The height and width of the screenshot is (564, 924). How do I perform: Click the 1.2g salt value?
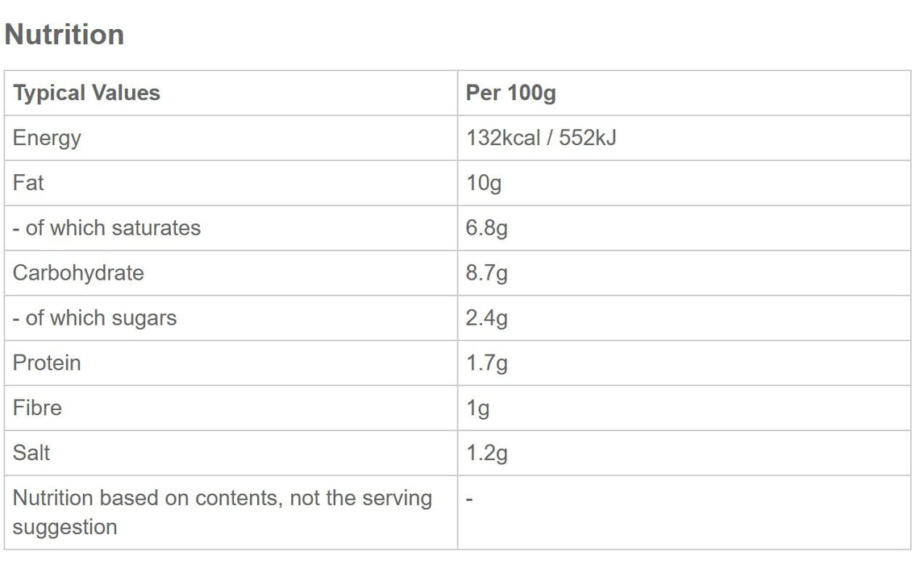coord(487,453)
